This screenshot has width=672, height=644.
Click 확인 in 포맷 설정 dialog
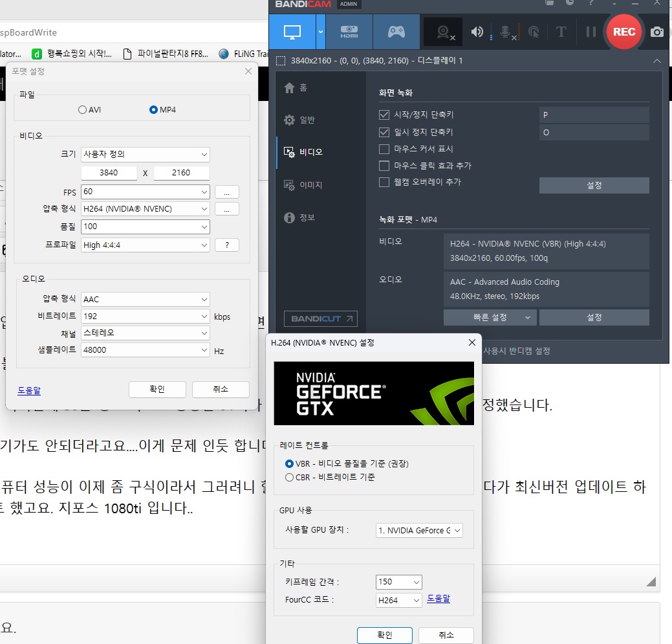click(157, 390)
